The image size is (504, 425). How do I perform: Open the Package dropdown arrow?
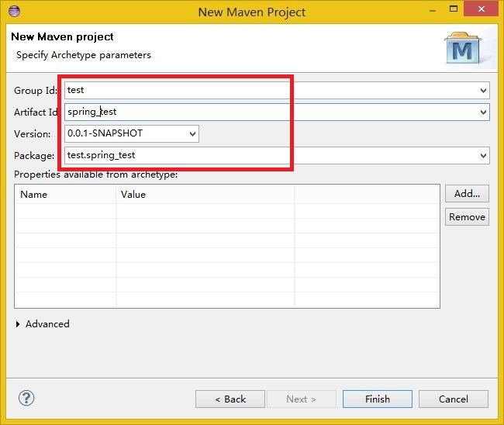[483, 156]
